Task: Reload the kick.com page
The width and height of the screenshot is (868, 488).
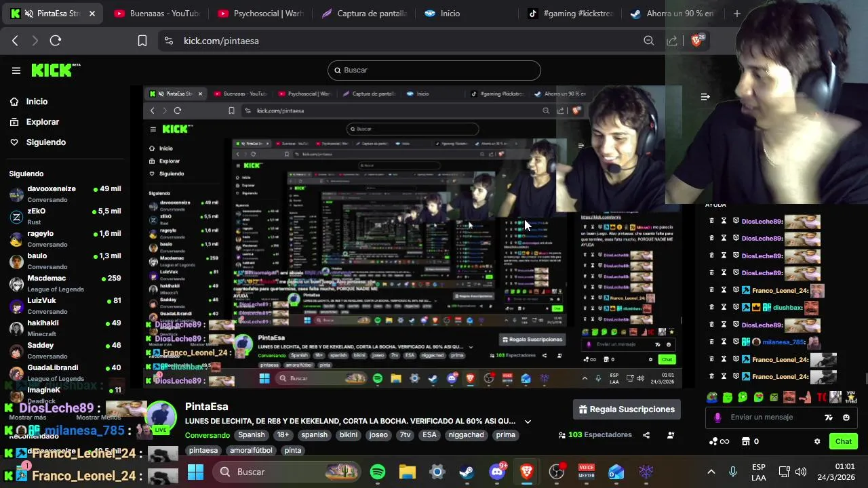Action: pos(56,41)
